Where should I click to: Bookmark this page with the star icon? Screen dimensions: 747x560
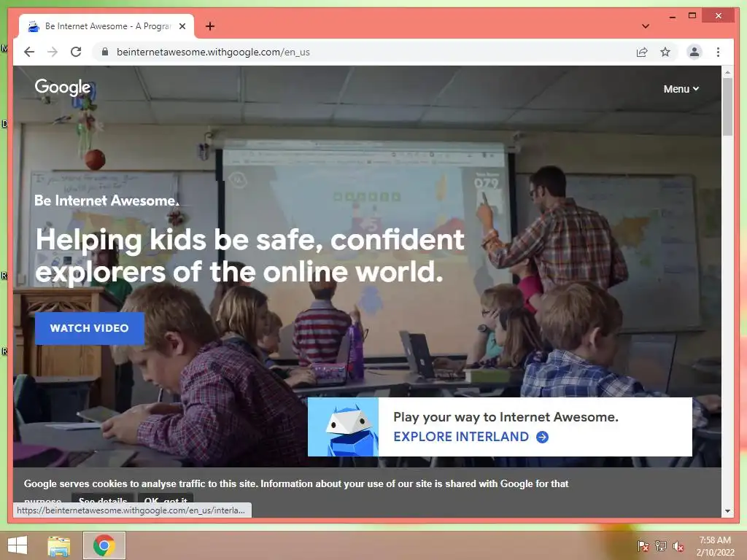(665, 52)
